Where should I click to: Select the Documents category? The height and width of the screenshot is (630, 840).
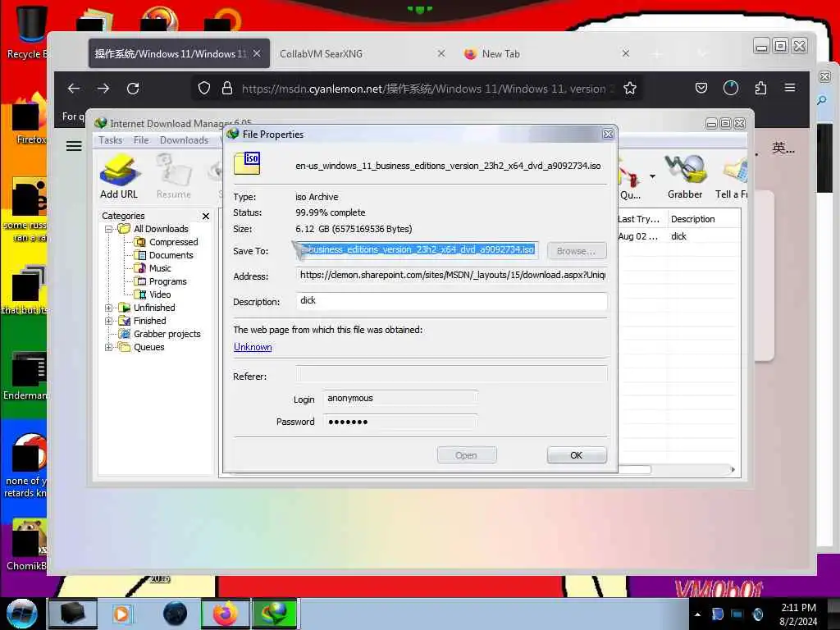(x=171, y=256)
